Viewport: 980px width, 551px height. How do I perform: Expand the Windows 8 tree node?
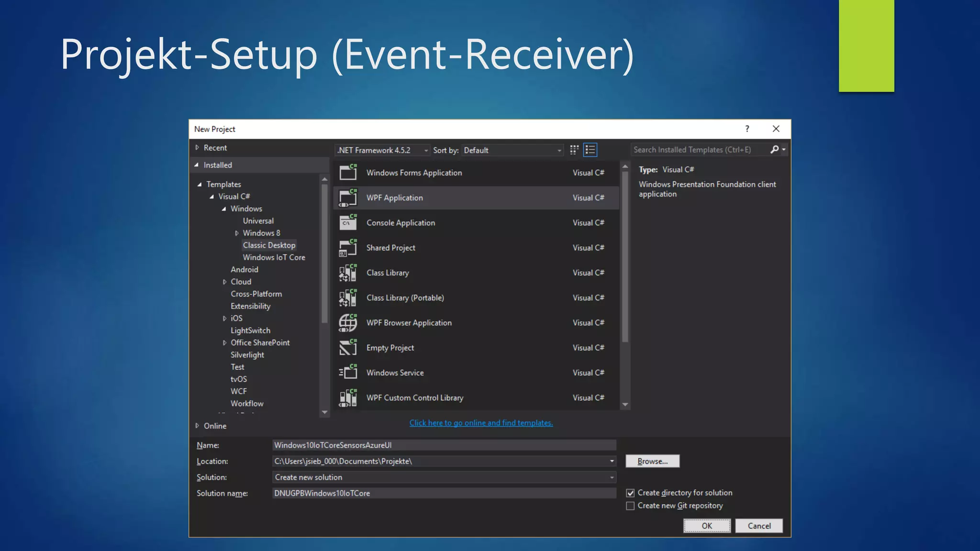point(236,233)
